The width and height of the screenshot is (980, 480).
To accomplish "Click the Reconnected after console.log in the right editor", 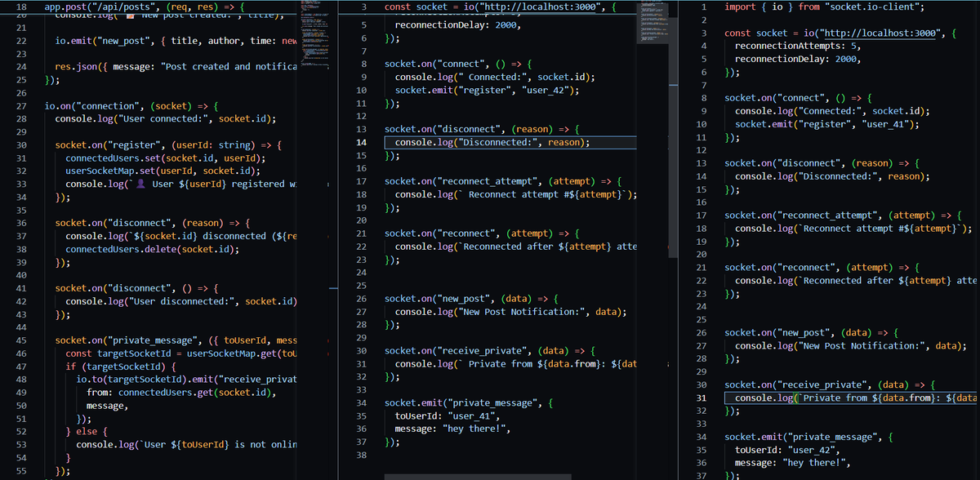I will tap(856, 281).
